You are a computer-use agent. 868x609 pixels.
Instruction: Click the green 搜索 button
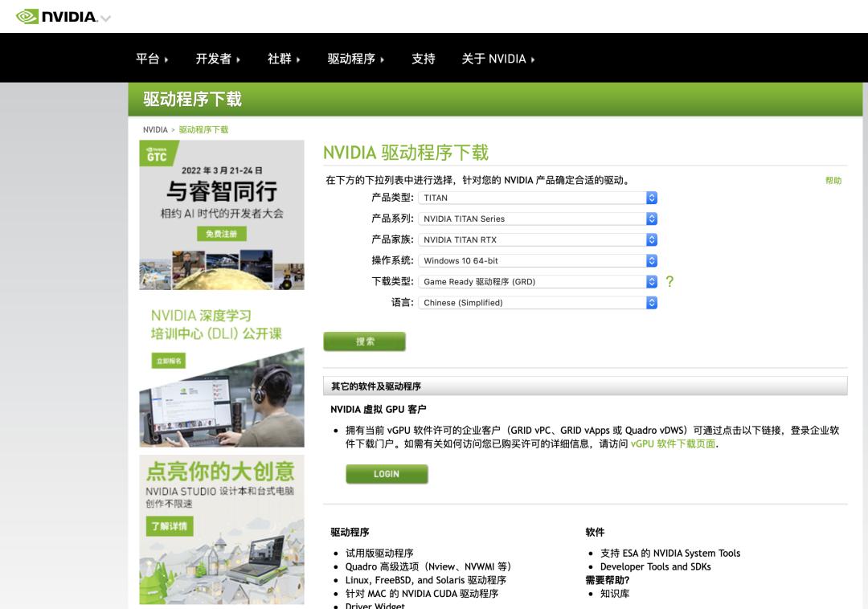365,341
